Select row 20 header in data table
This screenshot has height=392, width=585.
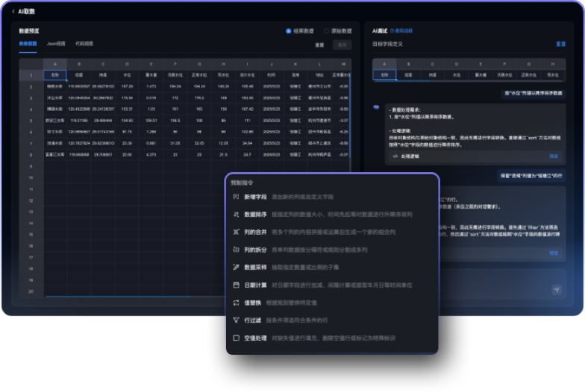click(31, 292)
